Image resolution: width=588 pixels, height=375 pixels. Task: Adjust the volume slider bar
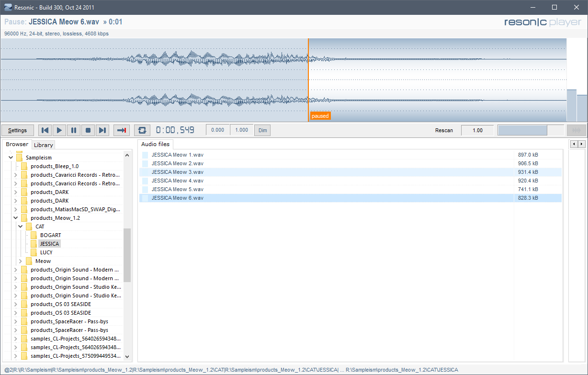click(x=530, y=130)
